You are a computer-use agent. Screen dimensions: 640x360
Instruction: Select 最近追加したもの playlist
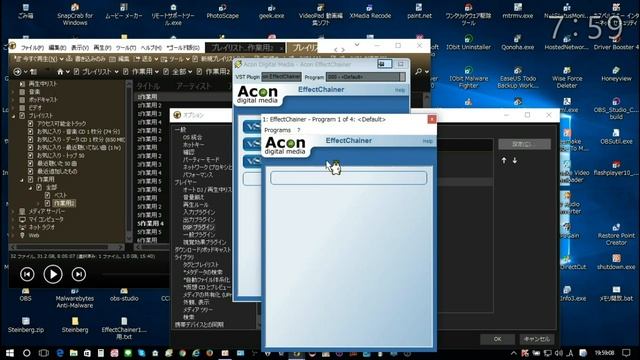57,171
